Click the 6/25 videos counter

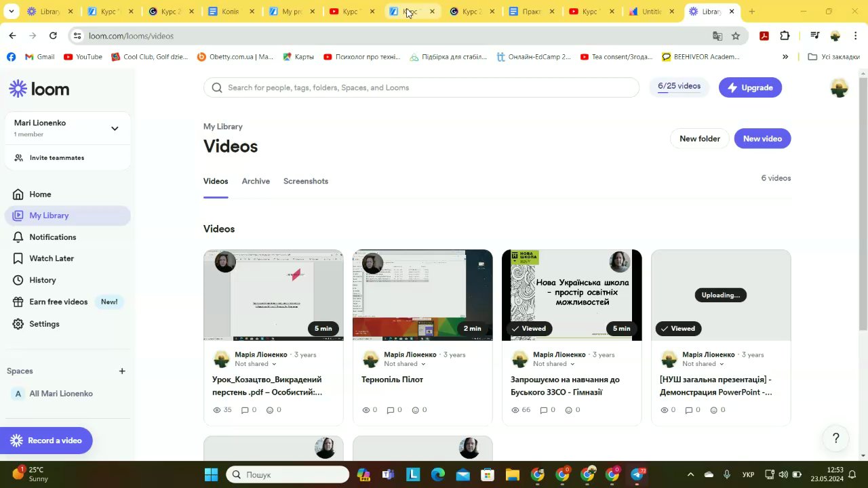coord(679,87)
